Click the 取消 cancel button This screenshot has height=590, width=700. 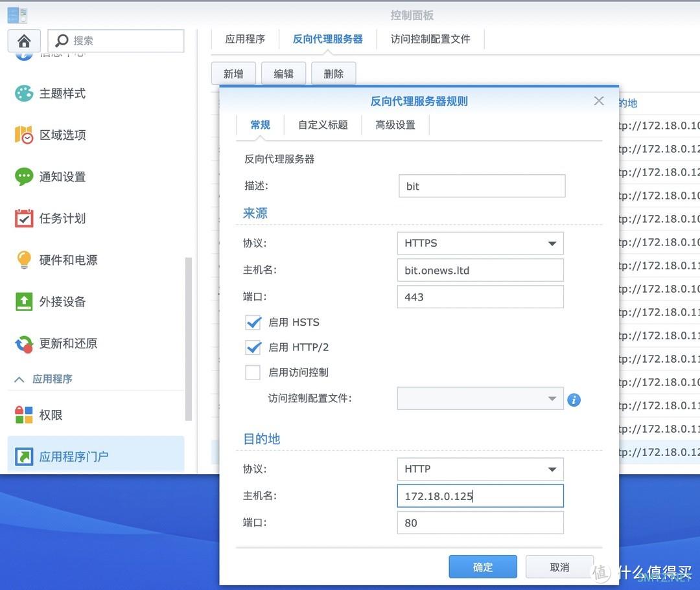pos(559,567)
